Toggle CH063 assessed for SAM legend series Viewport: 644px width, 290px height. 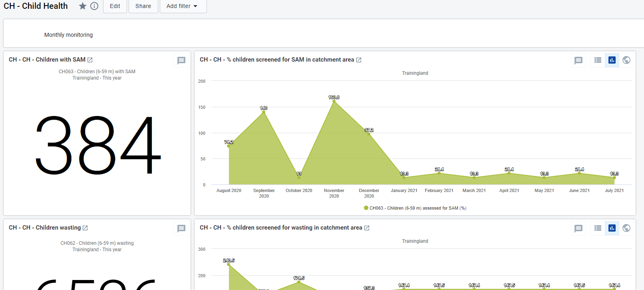(x=415, y=208)
